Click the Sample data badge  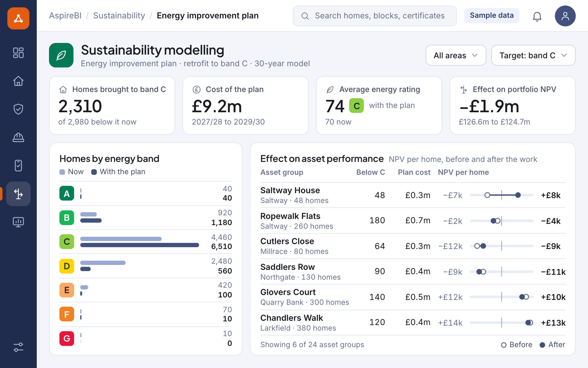click(x=492, y=15)
